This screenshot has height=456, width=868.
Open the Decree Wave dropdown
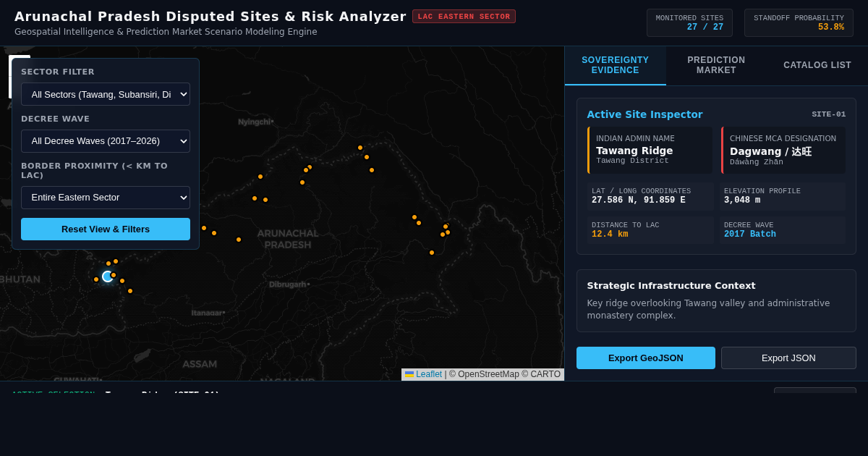click(106, 141)
